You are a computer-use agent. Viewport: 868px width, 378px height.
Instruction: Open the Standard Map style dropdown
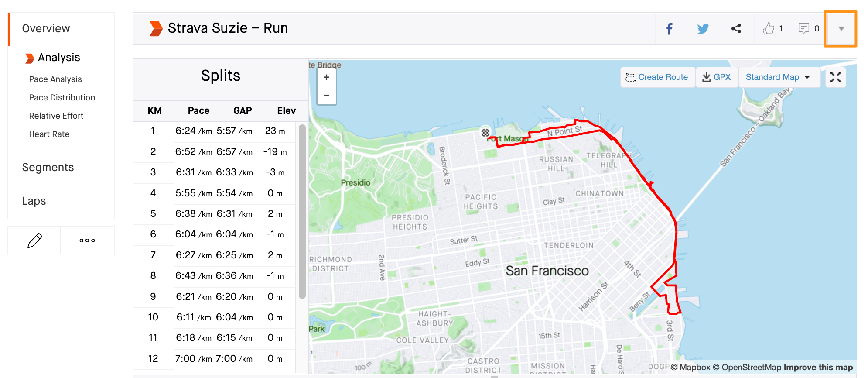(x=778, y=77)
